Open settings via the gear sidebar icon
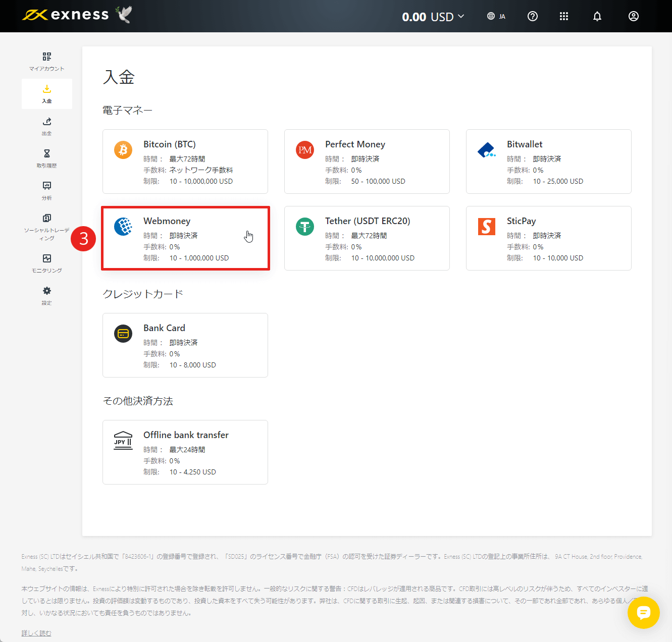Viewport: 672px width, 642px height. click(46, 295)
